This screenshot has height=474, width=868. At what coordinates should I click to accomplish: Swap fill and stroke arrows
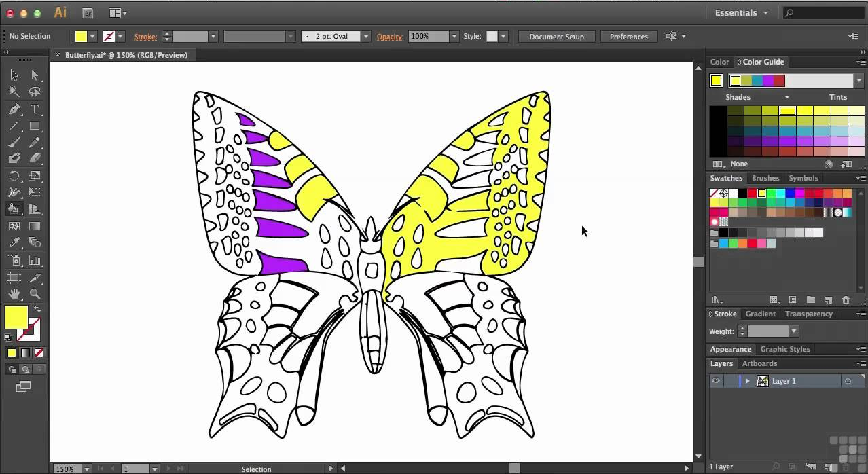coord(38,310)
